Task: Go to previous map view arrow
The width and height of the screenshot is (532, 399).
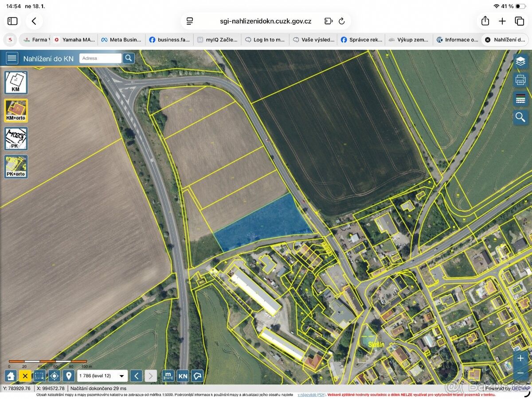Action: pyautogui.click(x=137, y=376)
